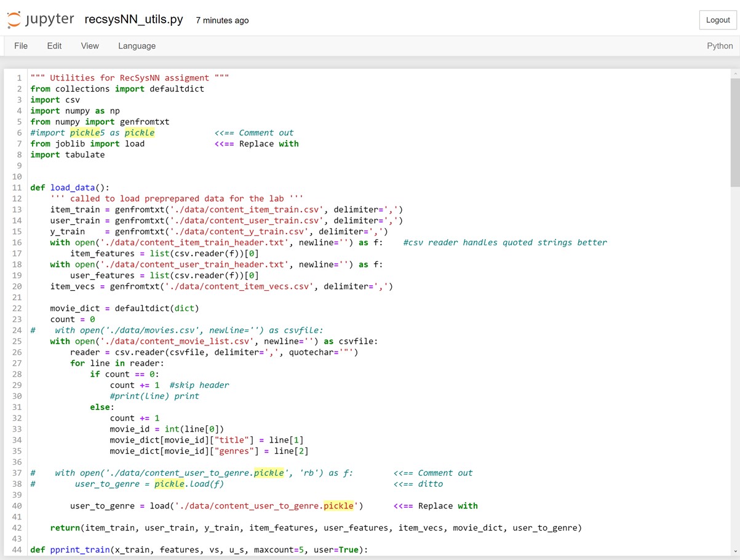Click 'content_movie_list.csv' open statement line 25
The image size is (740, 560).
pyautogui.click(x=214, y=341)
